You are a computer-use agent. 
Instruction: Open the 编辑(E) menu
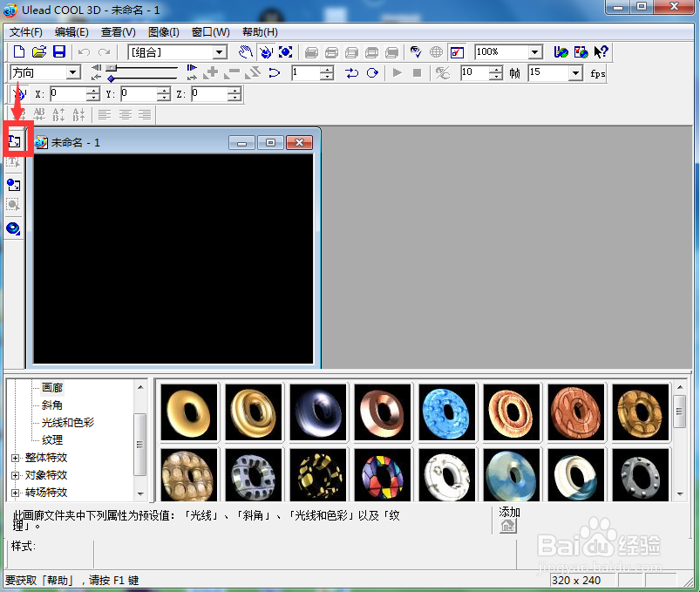click(71, 32)
